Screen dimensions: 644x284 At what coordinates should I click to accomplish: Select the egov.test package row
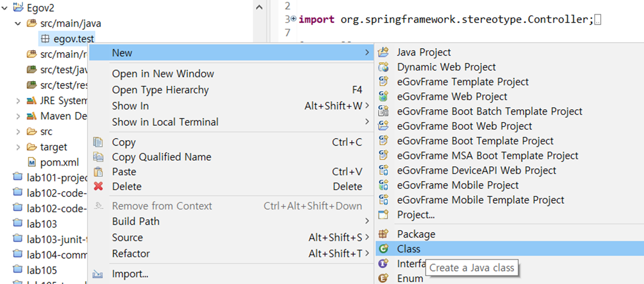pos(67,39)
